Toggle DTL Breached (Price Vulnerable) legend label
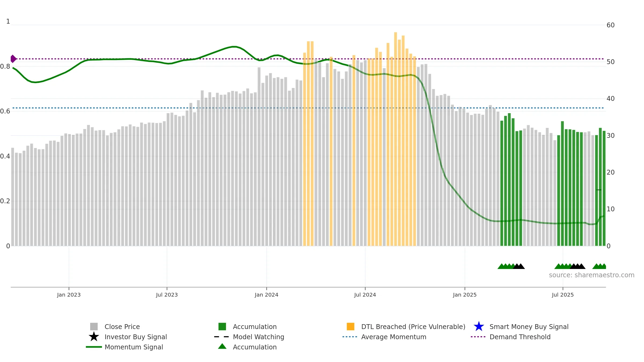The width and height of the screenshot is (644, 362). tap(413, 327)
